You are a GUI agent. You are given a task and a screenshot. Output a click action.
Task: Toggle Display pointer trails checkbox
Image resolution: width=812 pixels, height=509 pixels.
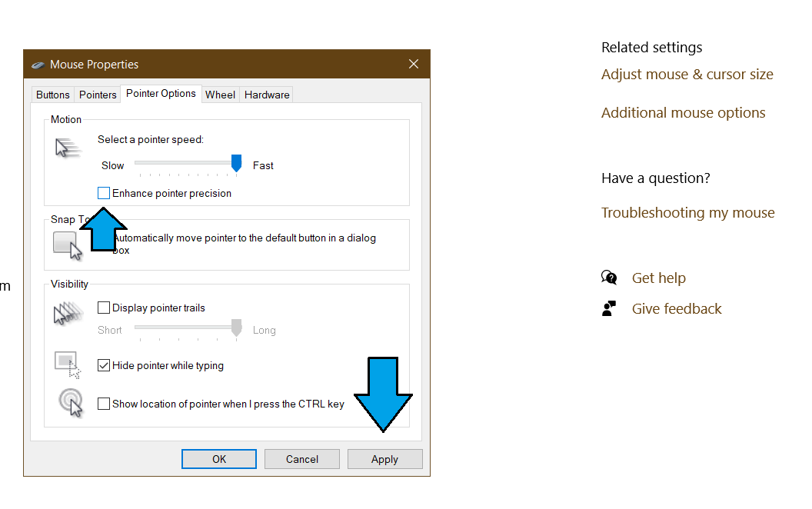[104, 308]
